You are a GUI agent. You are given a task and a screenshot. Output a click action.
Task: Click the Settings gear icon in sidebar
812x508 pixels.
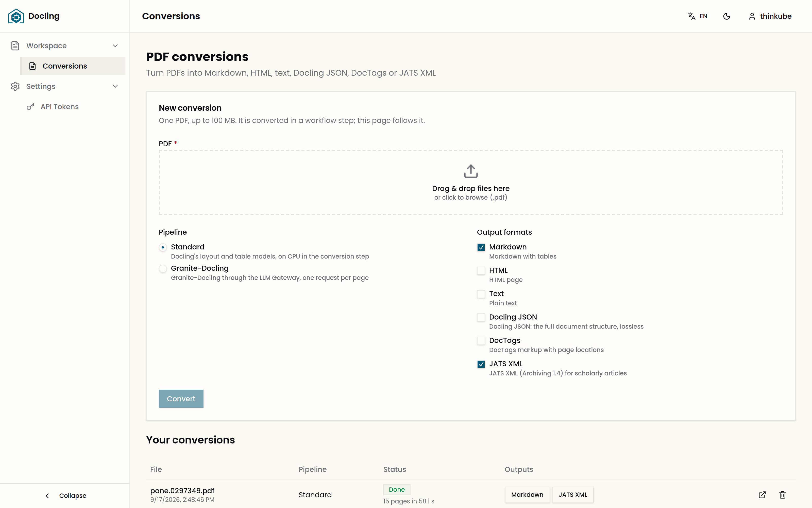pyautogui.click(x=15, y=86)
